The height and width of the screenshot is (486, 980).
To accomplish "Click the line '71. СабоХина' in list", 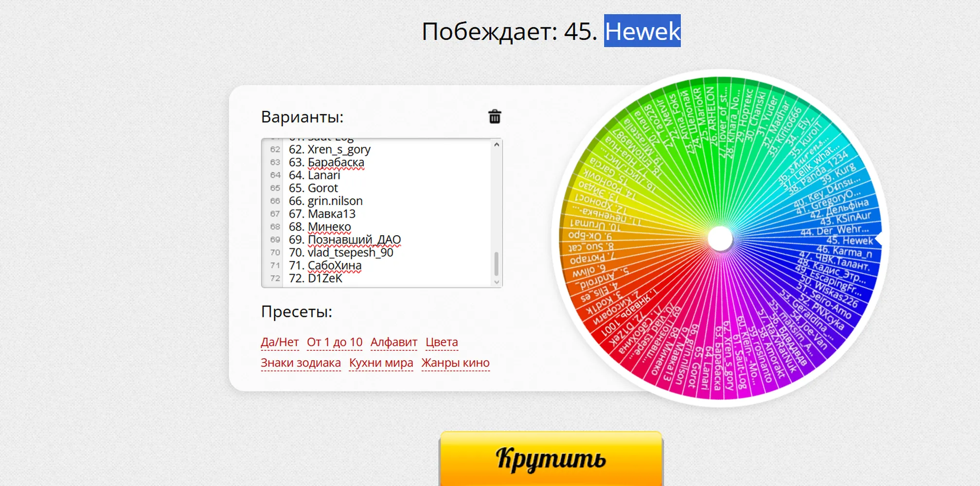I will tap(325, 265).
